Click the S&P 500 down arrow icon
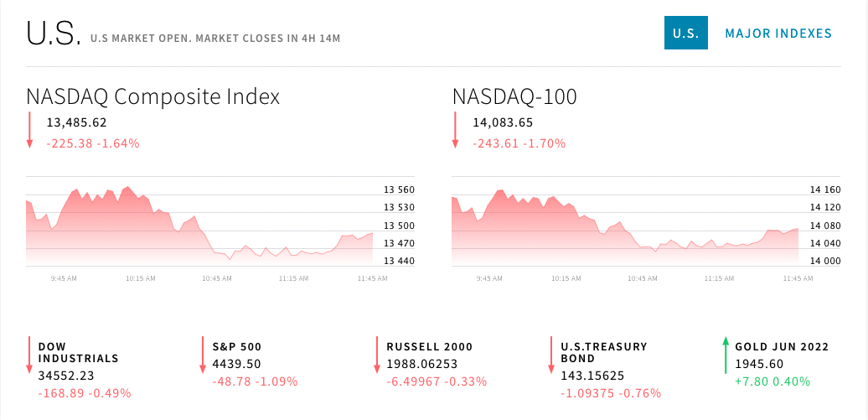The image size is (868, 420). click(x=203, y=355)
